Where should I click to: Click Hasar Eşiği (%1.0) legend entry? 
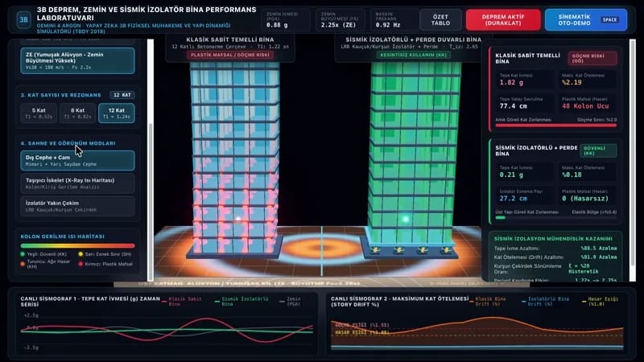point(600,302)
